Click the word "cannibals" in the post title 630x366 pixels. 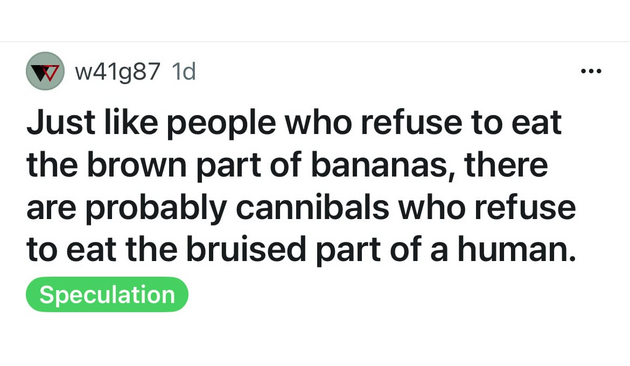click(312, 207)
